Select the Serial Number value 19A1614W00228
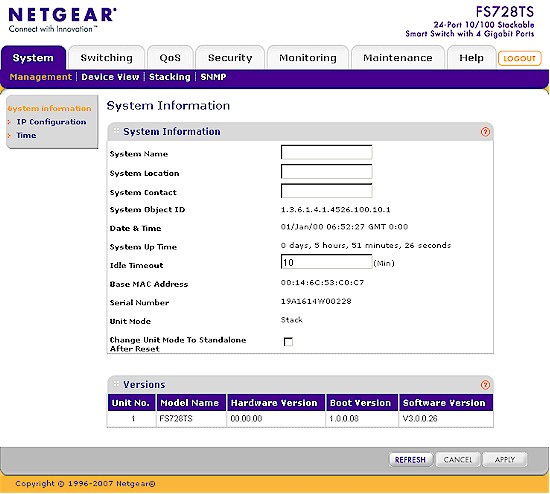 (316, 301)
